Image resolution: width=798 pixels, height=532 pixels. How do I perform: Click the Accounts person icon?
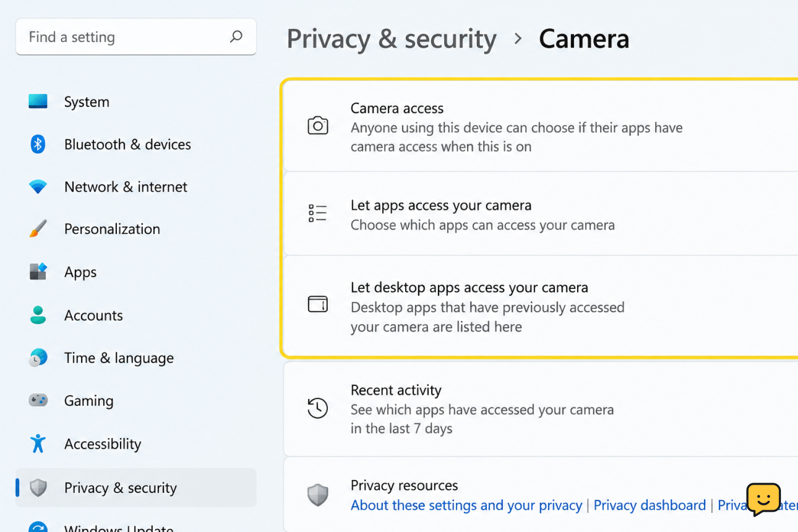38,315
